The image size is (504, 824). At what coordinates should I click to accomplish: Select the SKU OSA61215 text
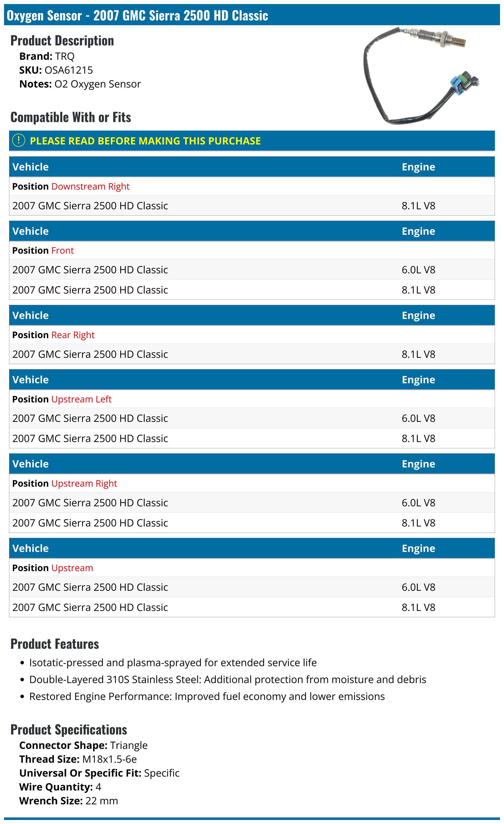pyautogui.click(x=56, y=70)
